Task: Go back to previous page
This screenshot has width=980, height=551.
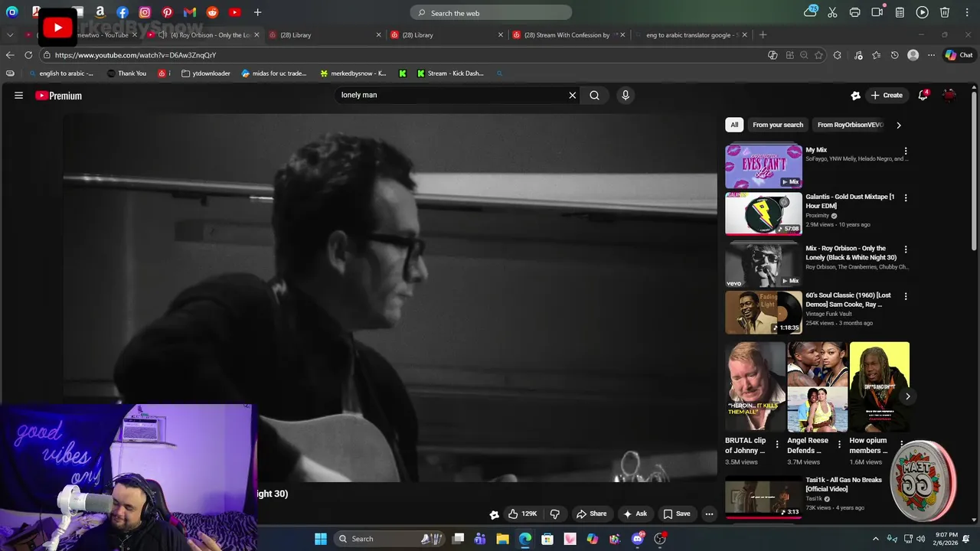Action: click(10, 55)
